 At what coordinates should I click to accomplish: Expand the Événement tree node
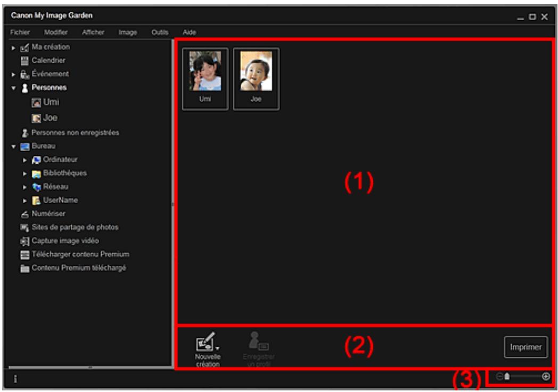click(14, 74)
